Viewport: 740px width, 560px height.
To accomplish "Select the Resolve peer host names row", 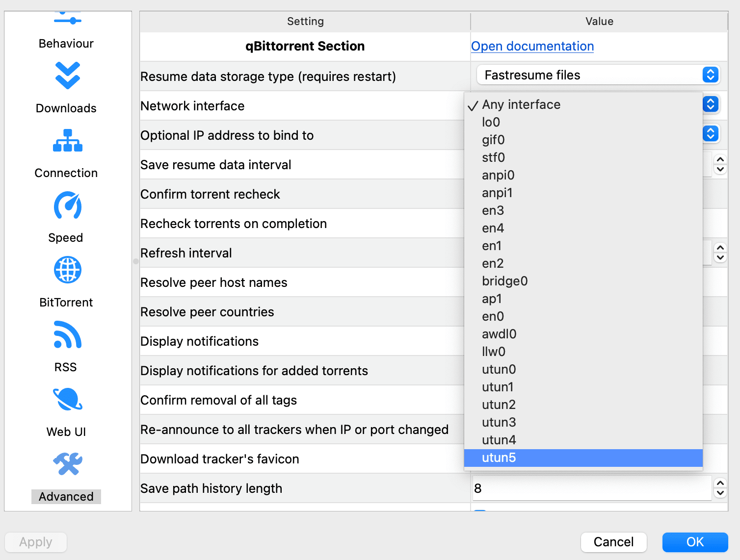I will 302,282.
